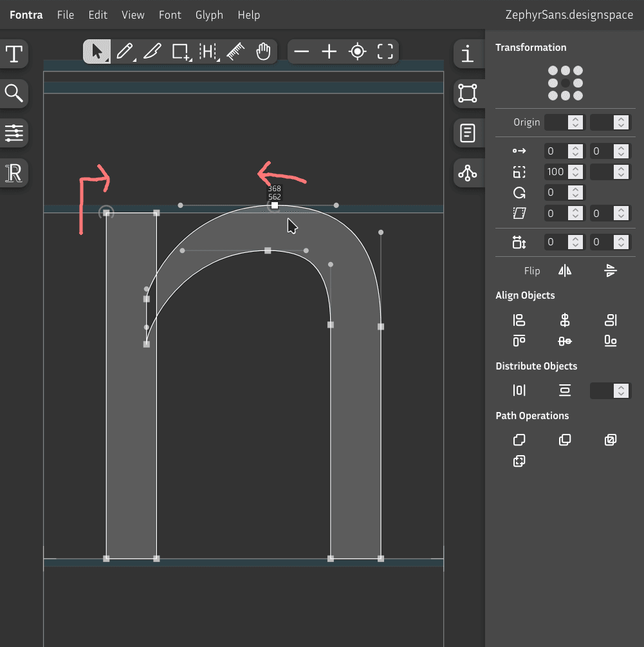
Task: Activate the Hand pan tool
Action: point(263,52)
